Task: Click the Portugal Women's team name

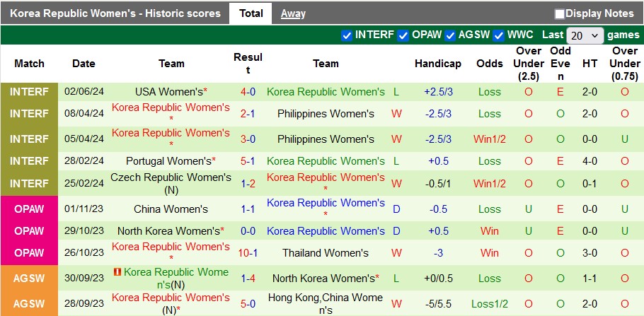Action: pos(169,161)
